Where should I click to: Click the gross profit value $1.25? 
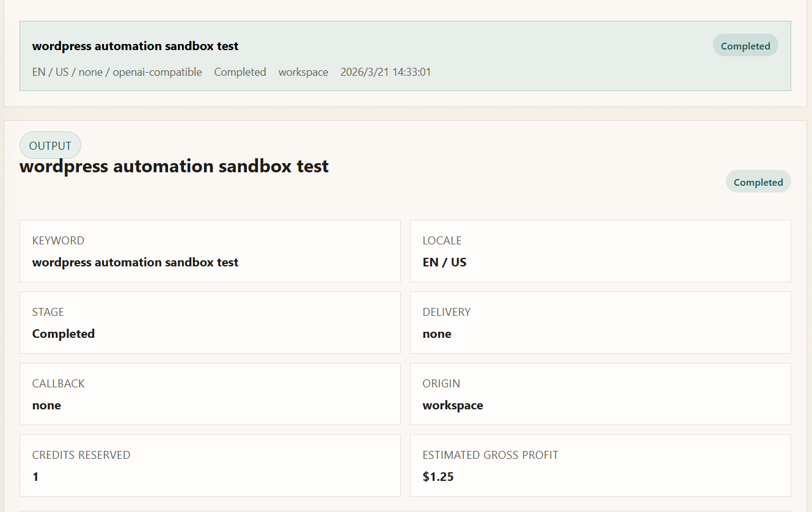438,477
